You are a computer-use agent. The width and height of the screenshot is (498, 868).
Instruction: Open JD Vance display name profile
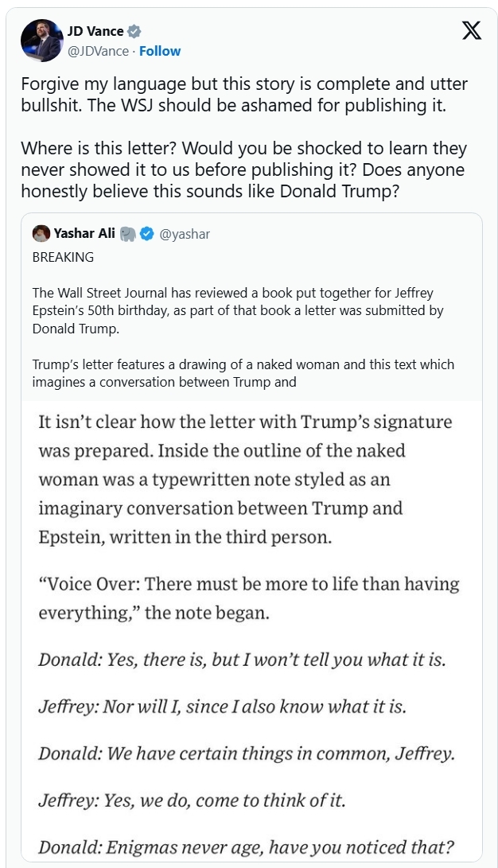coord(95,32)
